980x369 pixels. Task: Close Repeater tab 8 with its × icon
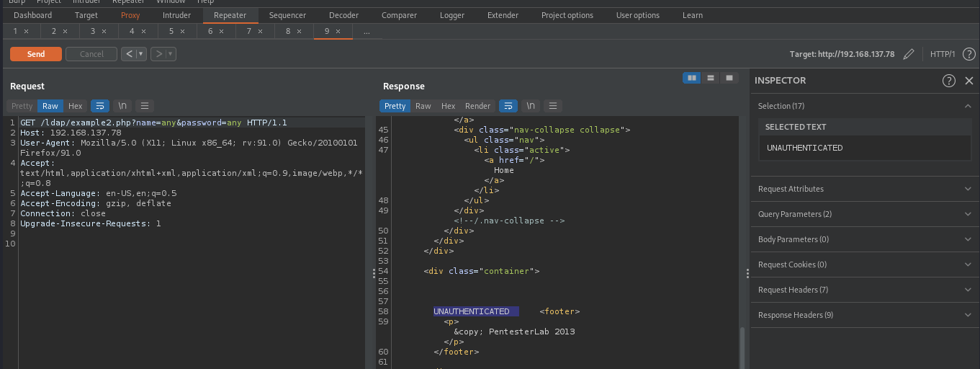coord(299,32)
